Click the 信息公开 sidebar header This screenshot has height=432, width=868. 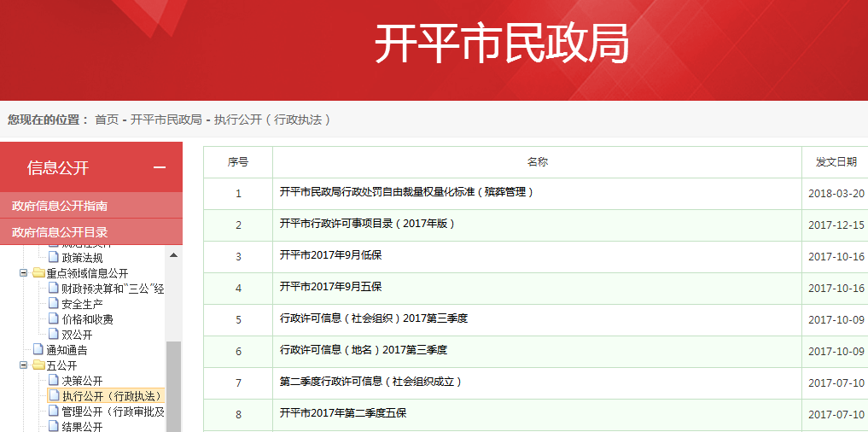pyautogui.click(x=91, y=167)
